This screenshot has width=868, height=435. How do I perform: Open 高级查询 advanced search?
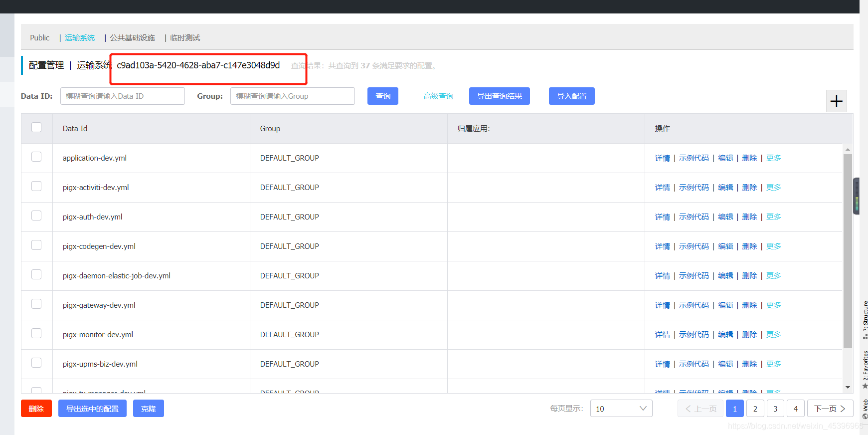439,96
